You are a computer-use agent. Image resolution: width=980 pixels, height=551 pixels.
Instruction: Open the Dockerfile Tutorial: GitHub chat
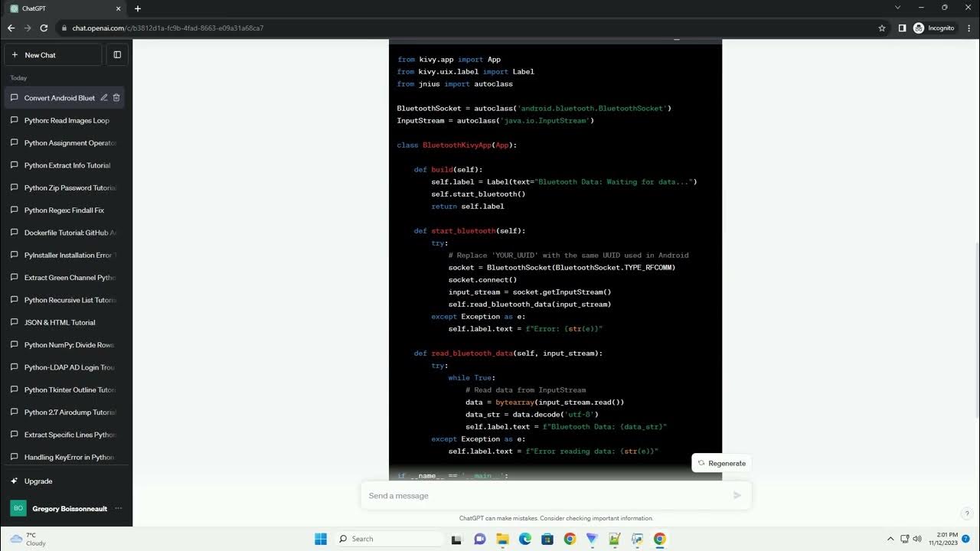pos(64,233)
